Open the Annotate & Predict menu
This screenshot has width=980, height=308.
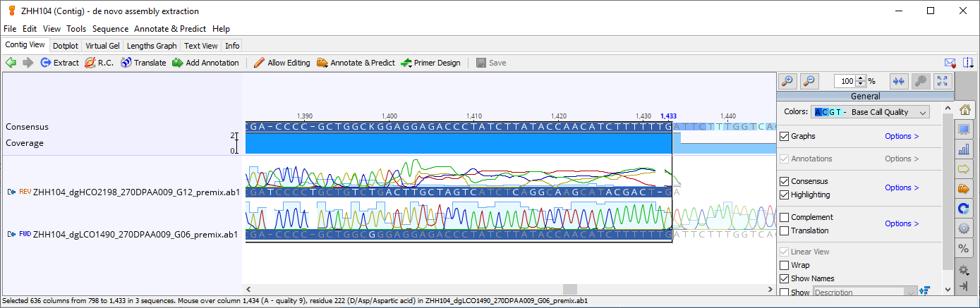click(170, 29)
